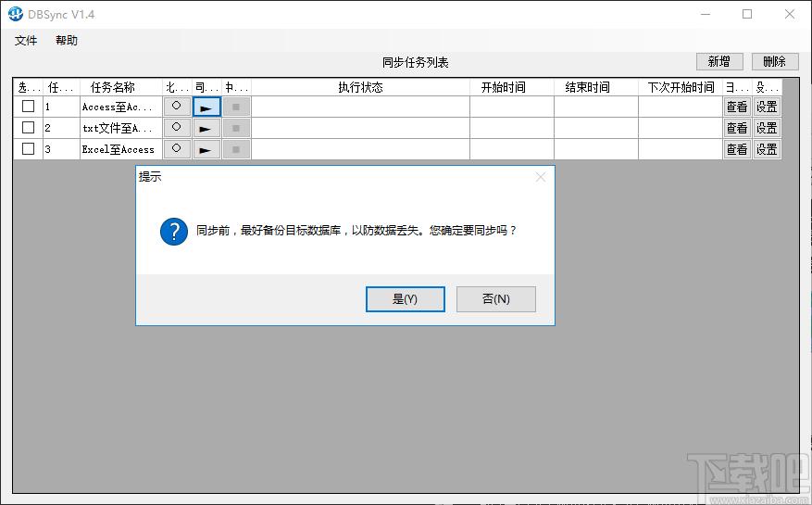The width and height of the screenshot is (812, 505).
Task: Tick the checkbox for task 3
Action: [x=28, y=149]
